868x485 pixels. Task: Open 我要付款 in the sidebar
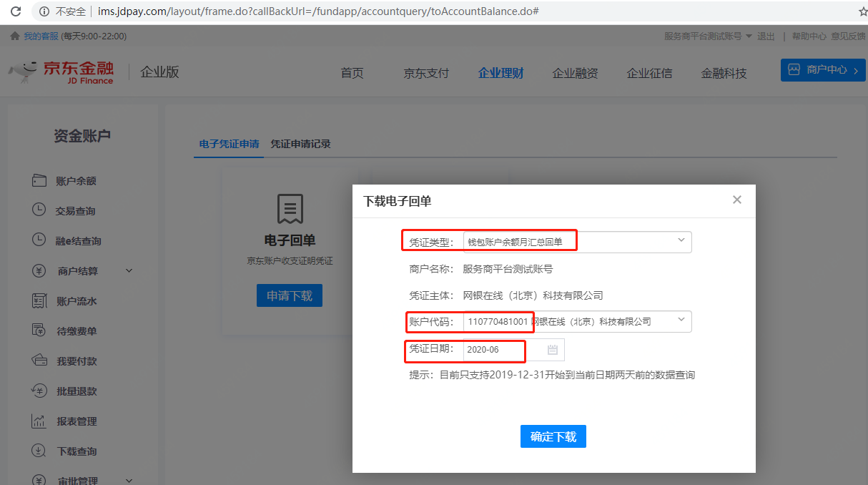(77, 361)
